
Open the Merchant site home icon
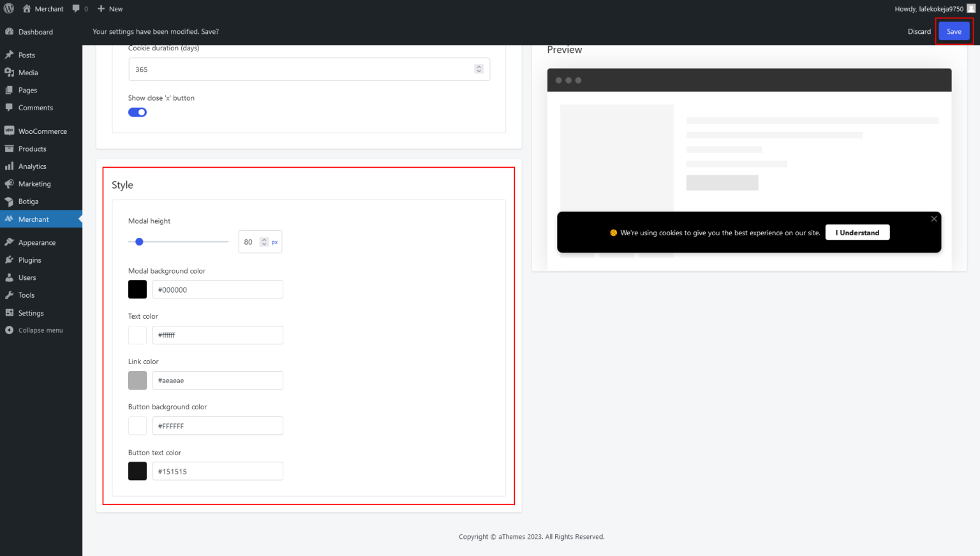click(x=27, y=9)
